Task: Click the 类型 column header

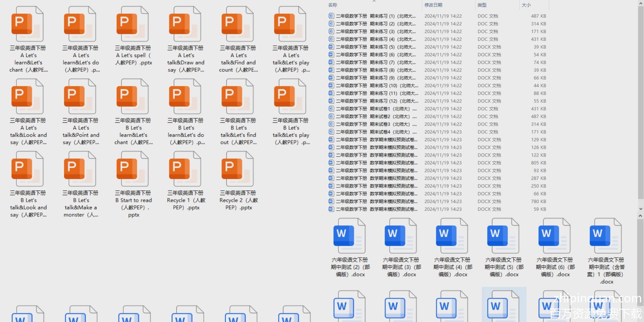Action: point(482,5)
